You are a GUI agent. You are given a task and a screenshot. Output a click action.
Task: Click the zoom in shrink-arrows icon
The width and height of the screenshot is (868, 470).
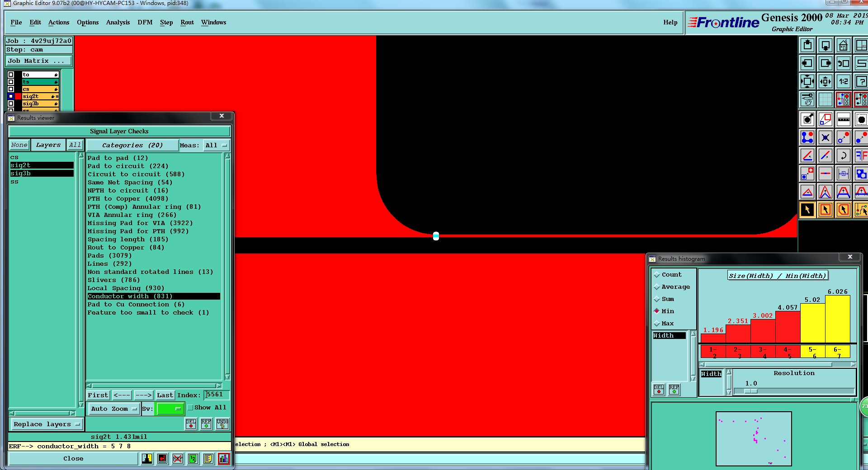point(826,81)
